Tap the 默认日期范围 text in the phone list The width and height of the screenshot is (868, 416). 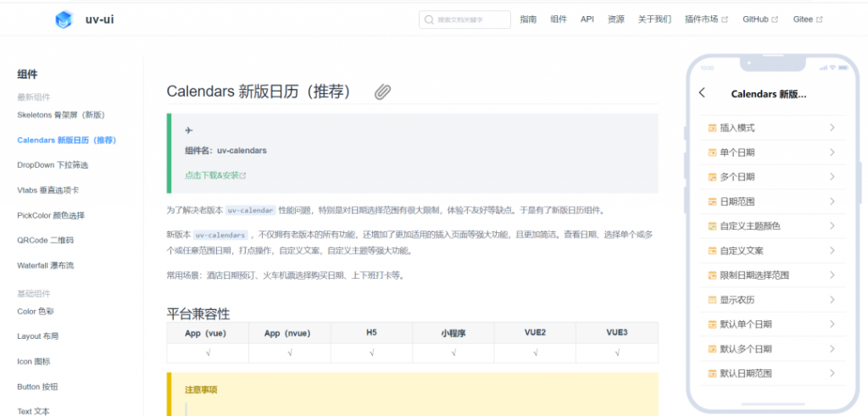click(x=746, y=374)
